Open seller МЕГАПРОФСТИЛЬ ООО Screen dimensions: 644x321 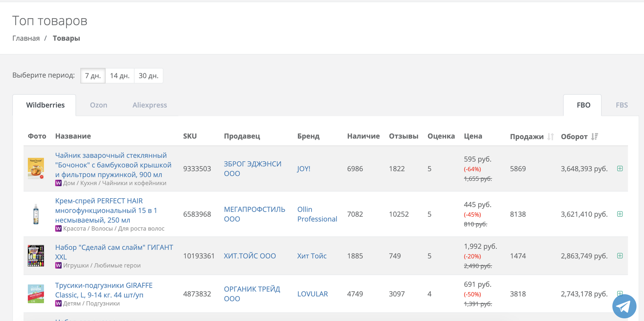click(x=254, y=214)
